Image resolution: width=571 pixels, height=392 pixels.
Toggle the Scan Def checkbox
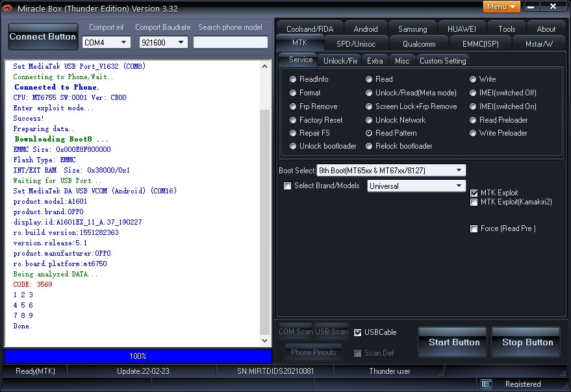pyautogui.click(x=357, y=353)
